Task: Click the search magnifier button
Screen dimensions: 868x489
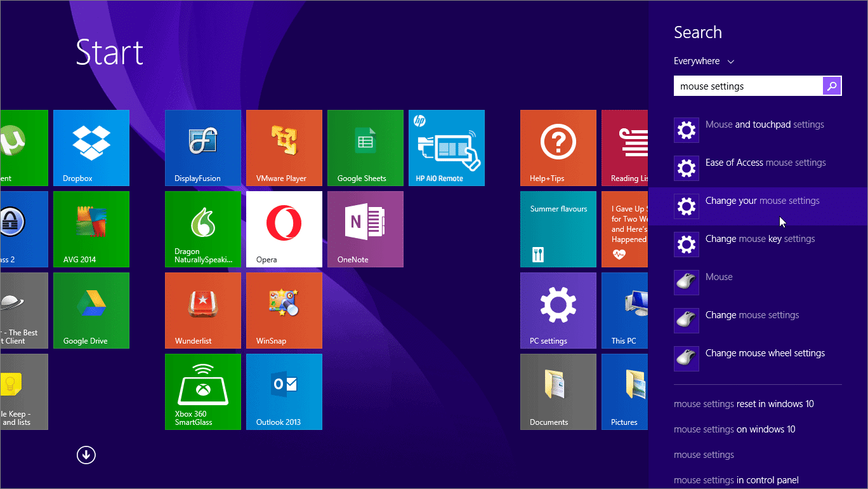Action: 832,86
